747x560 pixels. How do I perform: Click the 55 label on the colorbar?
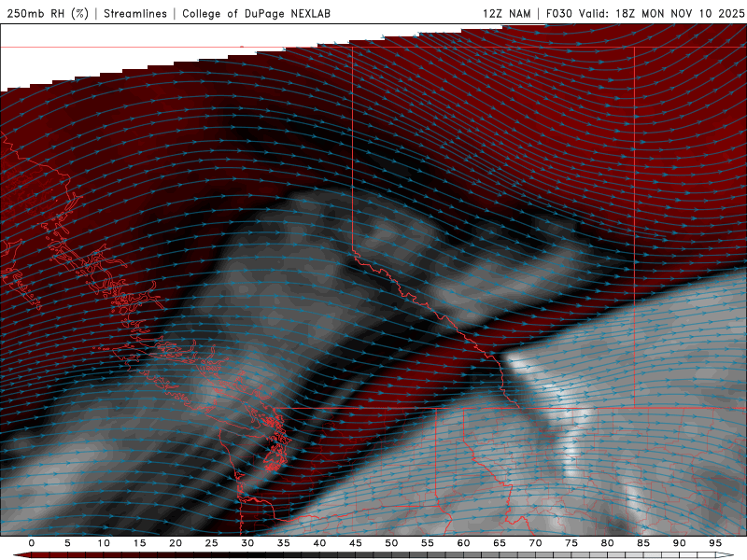coord(428,543)
